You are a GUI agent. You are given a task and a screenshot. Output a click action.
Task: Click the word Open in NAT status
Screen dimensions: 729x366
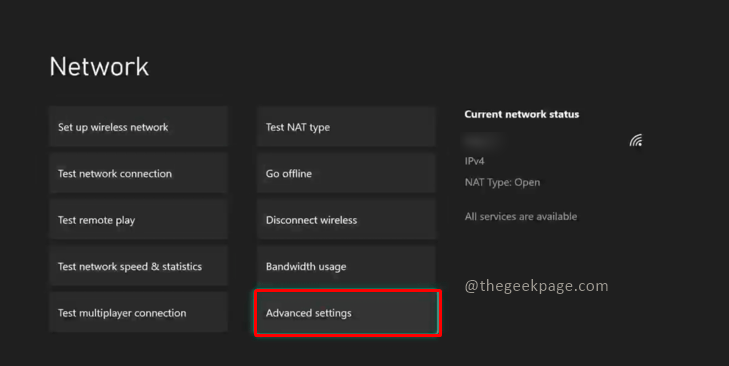(x=527, y=182)
